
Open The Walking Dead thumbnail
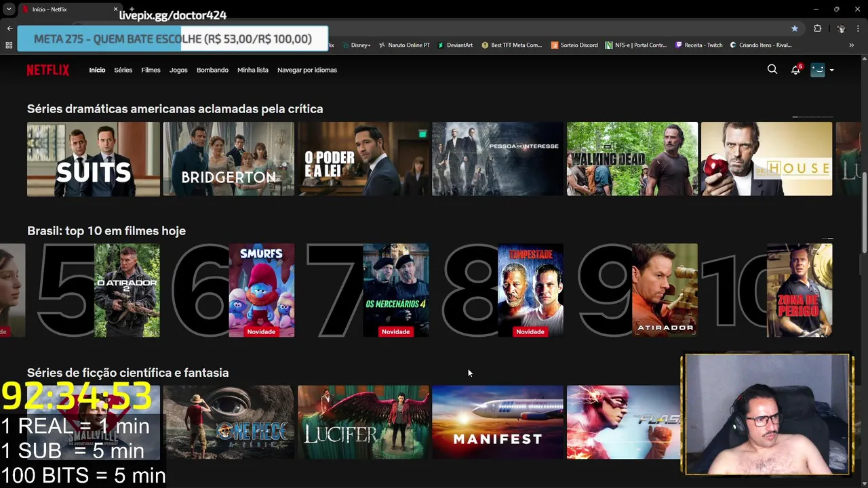point(632,159)
